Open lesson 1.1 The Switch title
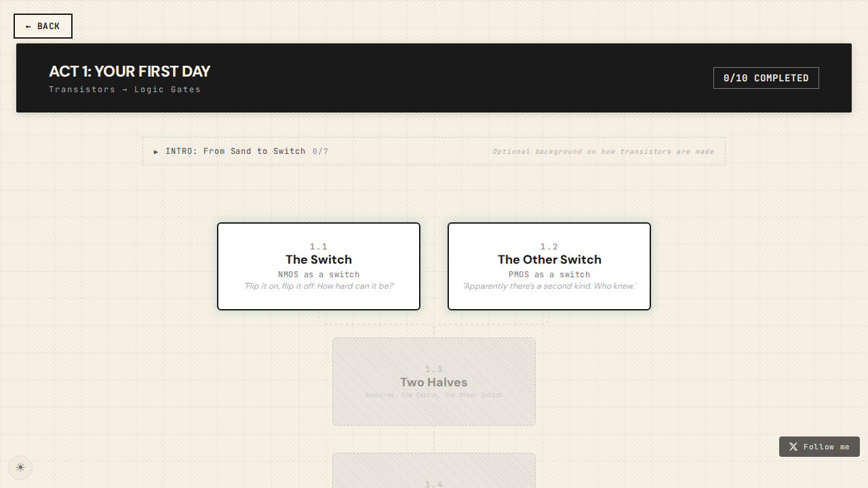868x488 pixels. pyautogui.click(x=319, y=260)
